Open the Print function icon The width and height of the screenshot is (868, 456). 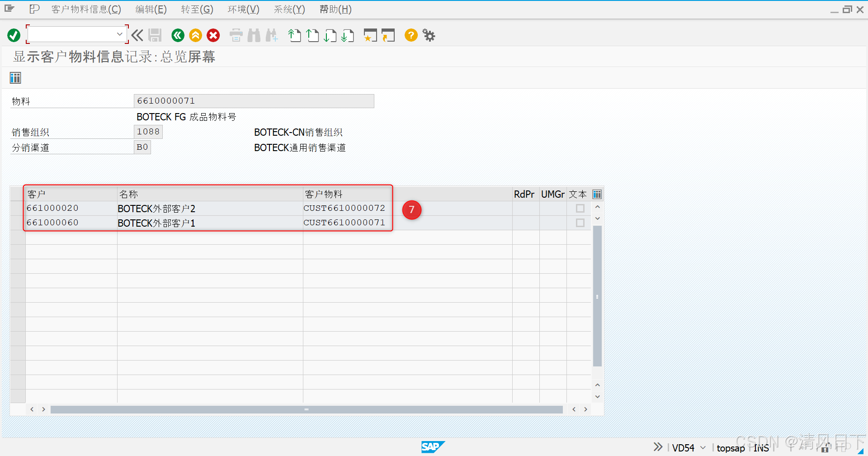tap(236, 35)
